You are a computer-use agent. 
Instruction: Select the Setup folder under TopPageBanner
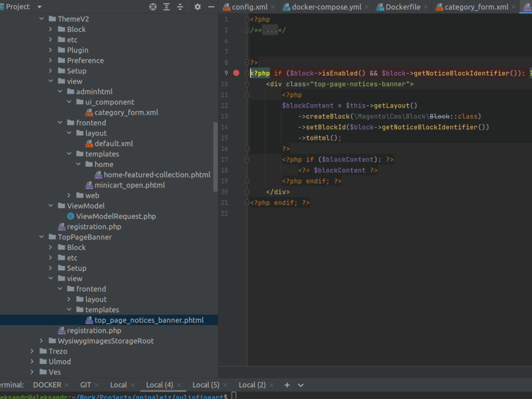76,268
